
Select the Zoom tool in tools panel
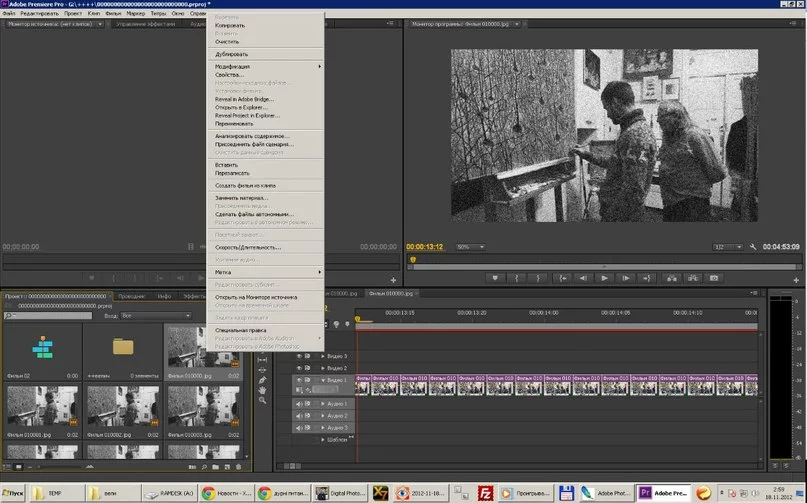coord(262,400)
